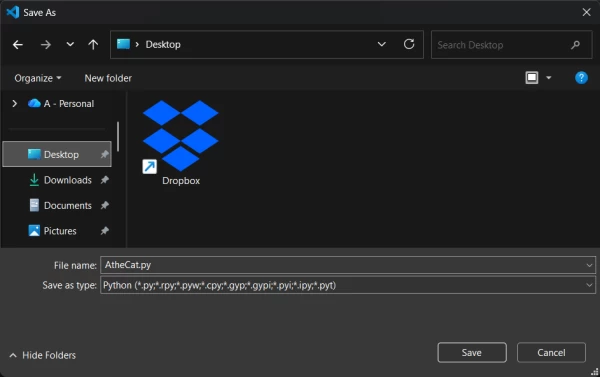Select the Dropbox shortcut icon
Viewport: 600px width, 377px height.
[x=180, y=136]
